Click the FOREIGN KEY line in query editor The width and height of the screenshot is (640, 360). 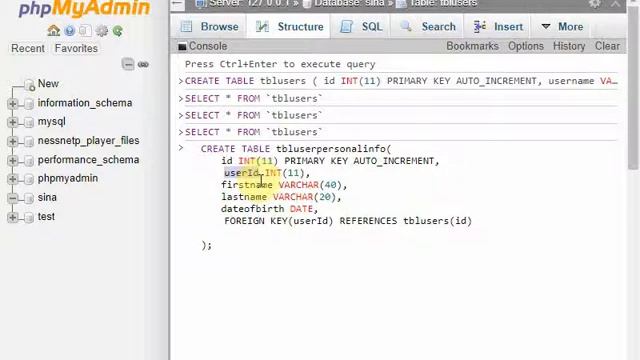pyautogui.click(x=348, y=221)
